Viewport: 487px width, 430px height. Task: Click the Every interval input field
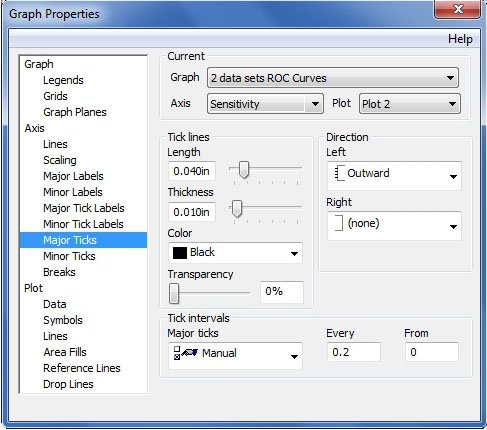click(353, 352)
